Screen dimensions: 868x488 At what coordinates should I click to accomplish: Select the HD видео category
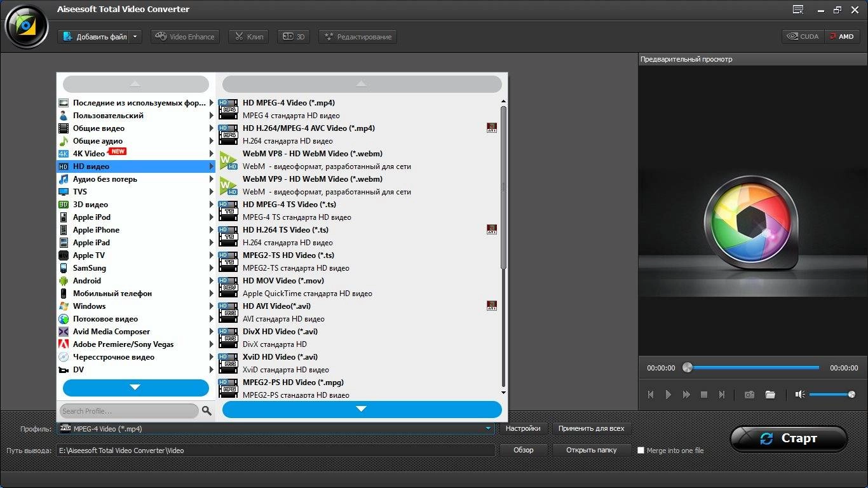coord(136,166)
